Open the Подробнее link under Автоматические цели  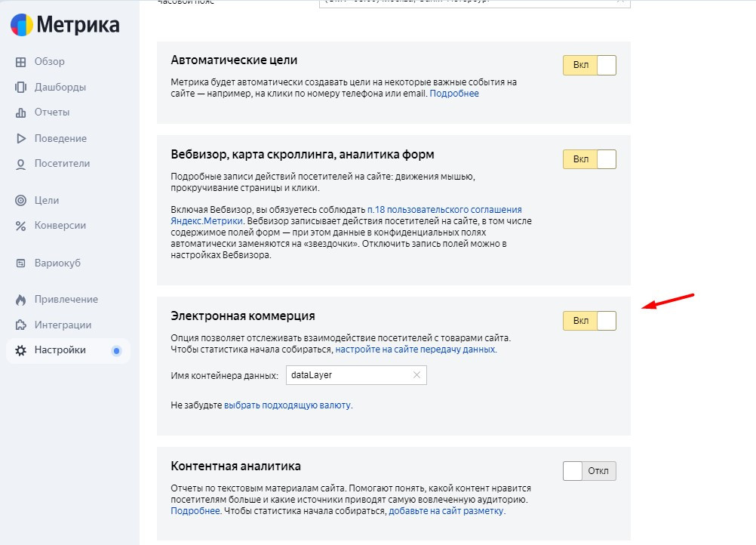(454, 94)
